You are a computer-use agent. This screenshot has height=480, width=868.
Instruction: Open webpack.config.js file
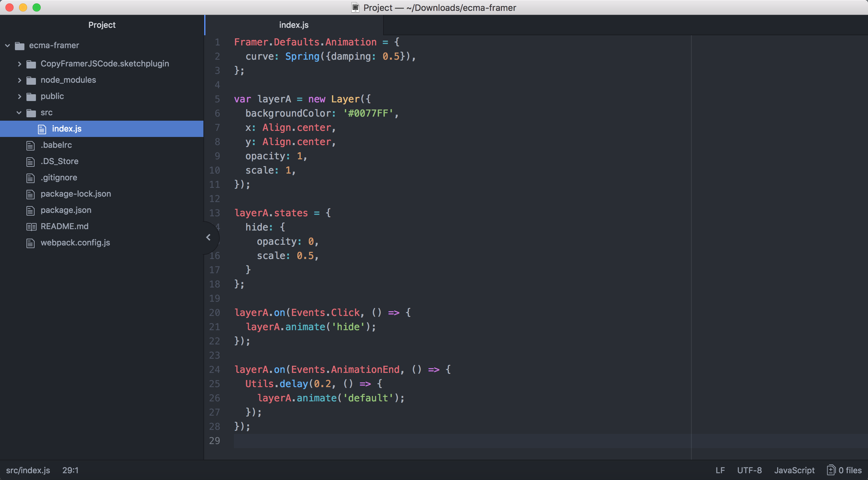click(x=75, y=243)
